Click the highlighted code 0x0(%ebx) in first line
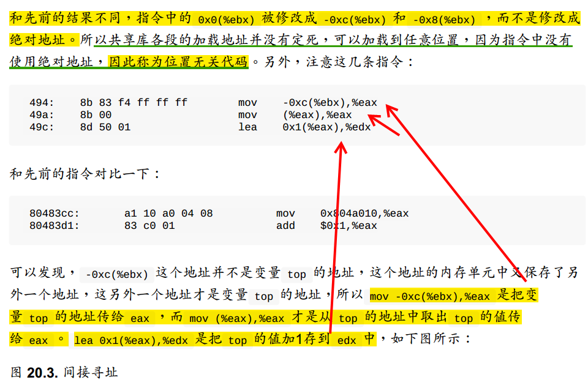588x388 pixels. (x=226, y=20)
